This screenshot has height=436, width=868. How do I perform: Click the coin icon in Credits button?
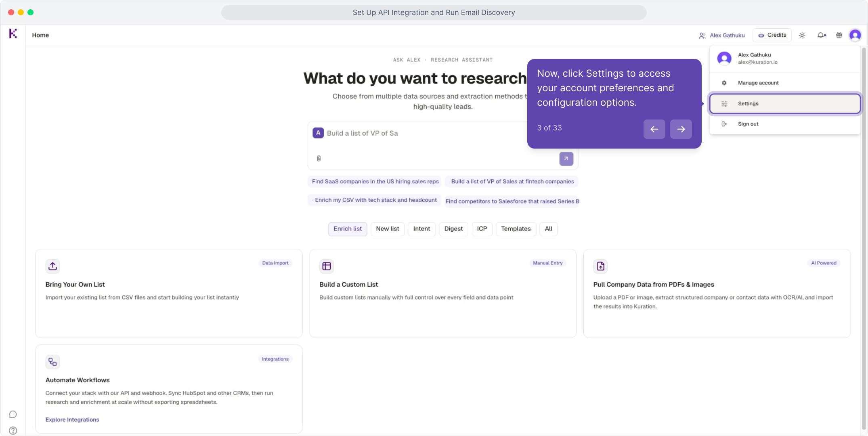click(761, 36)
